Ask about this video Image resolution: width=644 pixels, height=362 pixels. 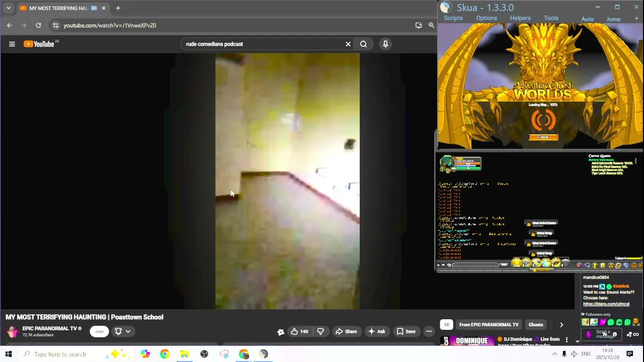(x=376, y=331)
